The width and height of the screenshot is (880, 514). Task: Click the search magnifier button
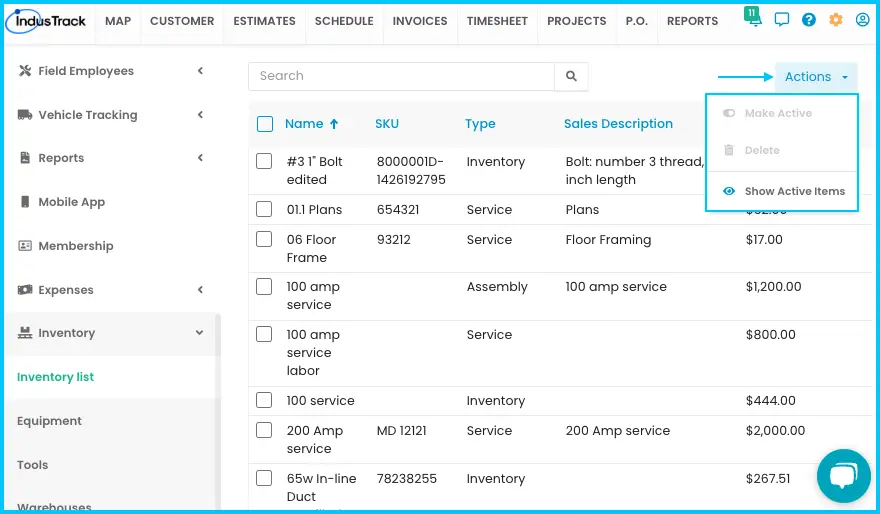(571, 76)
